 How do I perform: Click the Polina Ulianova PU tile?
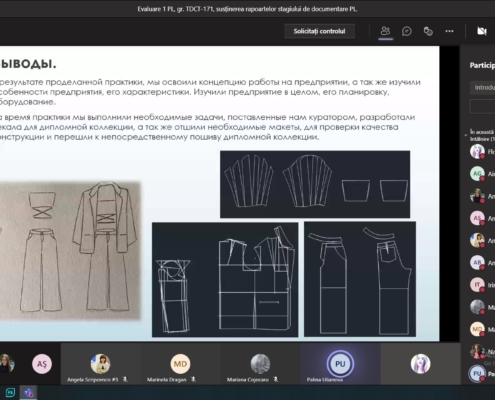click(340, 364)
